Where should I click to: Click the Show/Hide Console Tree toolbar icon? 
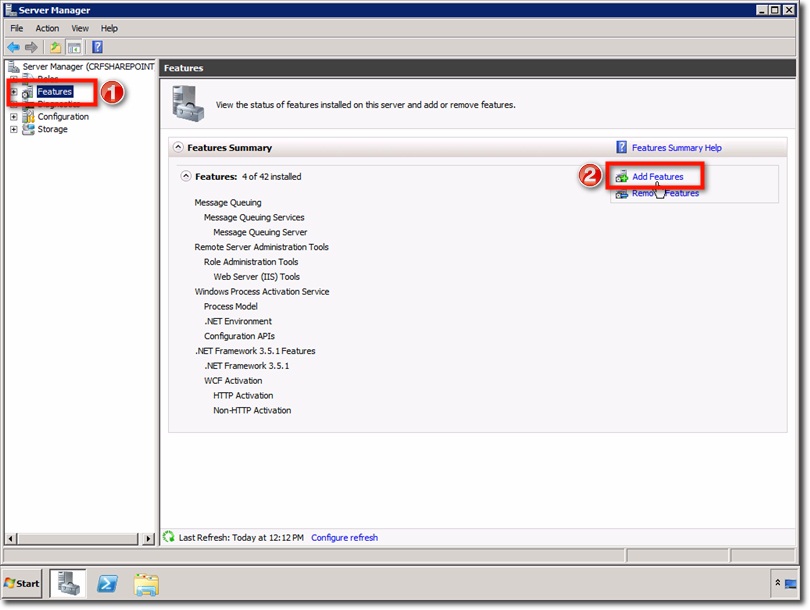click(x=73, y=45)
